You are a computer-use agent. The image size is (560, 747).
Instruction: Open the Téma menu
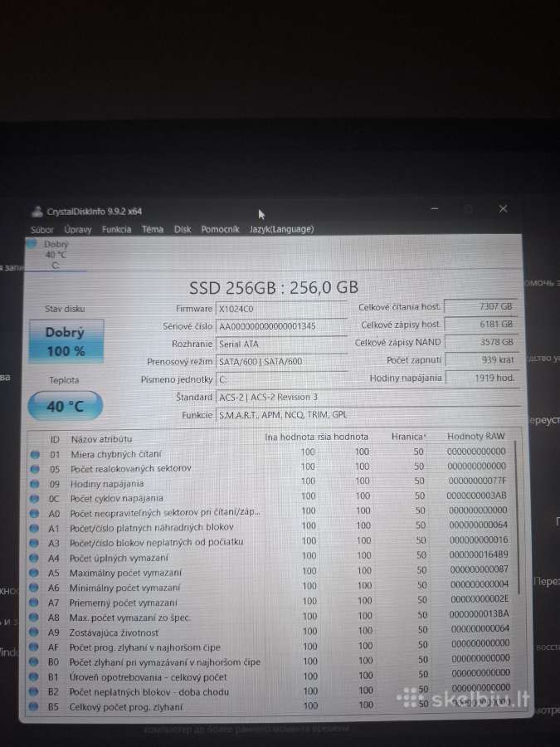[x=153, y=229]
